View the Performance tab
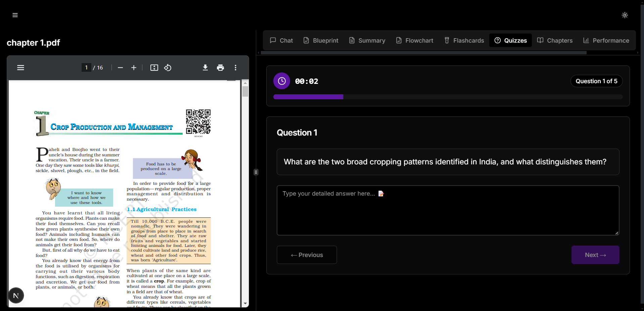644x311 pixels. [x=606, y=41]
